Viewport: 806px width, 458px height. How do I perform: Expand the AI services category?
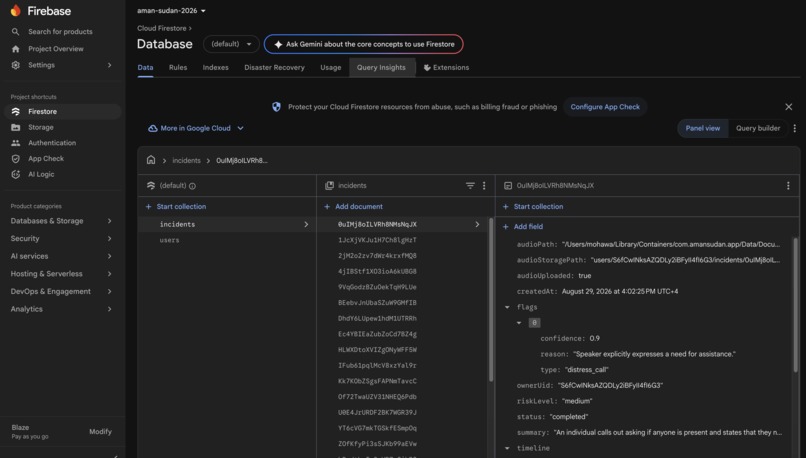click(x=109, y=256)
